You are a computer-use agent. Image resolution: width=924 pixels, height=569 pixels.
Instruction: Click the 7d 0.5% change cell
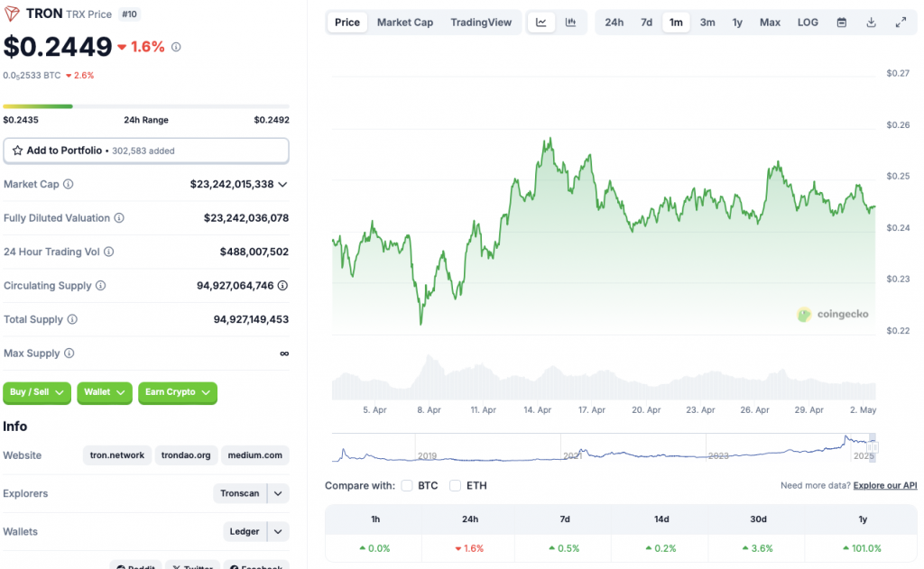pyautogui.click(x=565, y=548)
